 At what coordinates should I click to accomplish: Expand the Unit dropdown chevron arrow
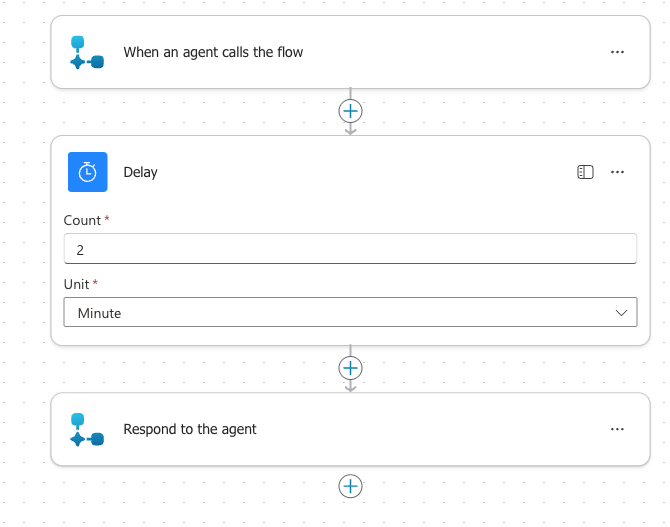619,313
